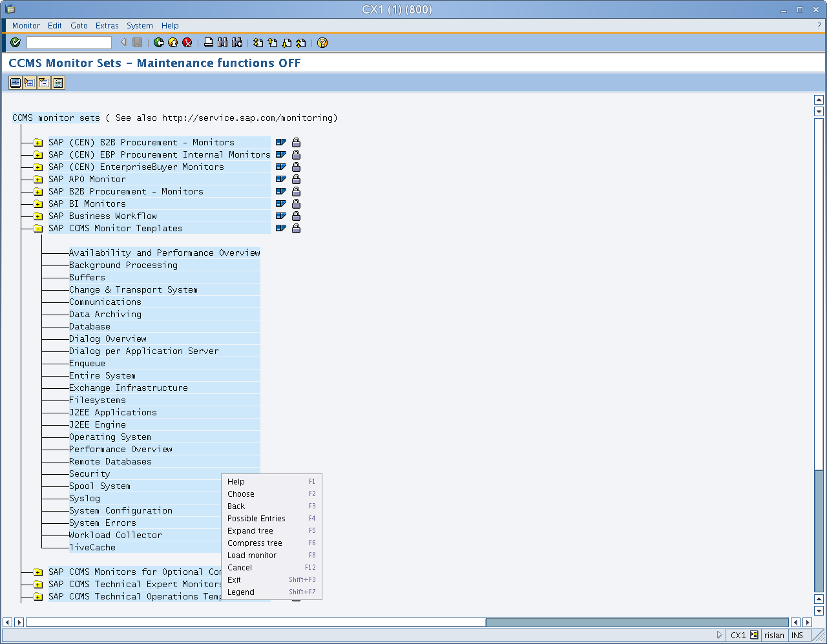Select the Database monitor template
Image resolution: width=827 pixels, height=644 pixels.
[89, 326]
